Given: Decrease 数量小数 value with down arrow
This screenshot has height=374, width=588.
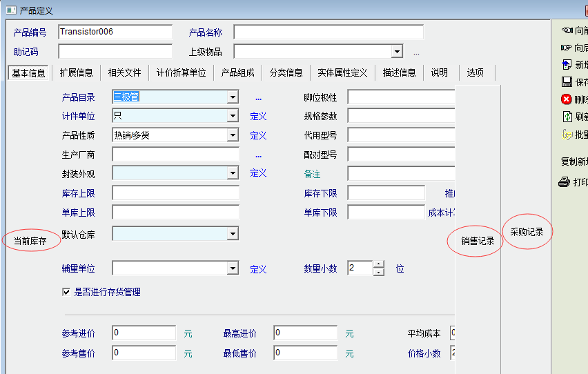Looking at the screenshot, I should click(x=378, y=272).
